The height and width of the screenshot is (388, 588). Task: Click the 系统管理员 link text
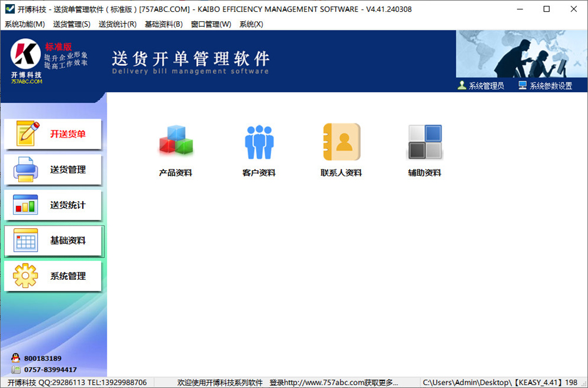[x=486, y=86]
